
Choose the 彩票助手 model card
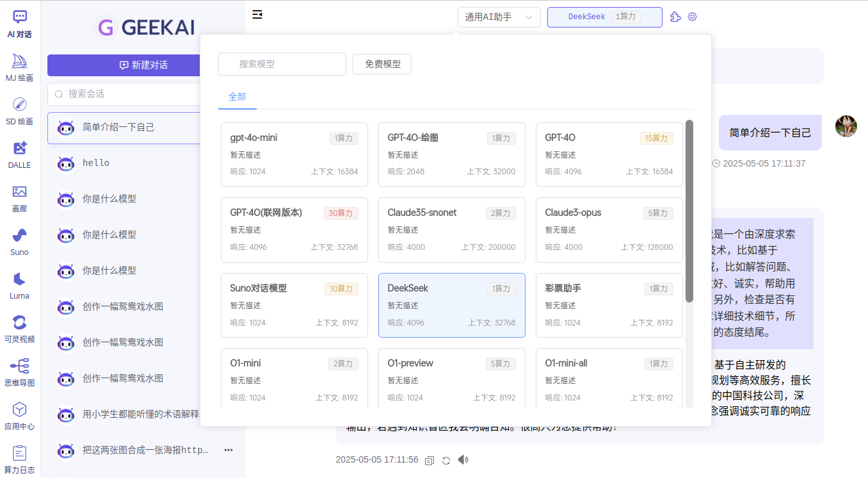click(609, 305)
